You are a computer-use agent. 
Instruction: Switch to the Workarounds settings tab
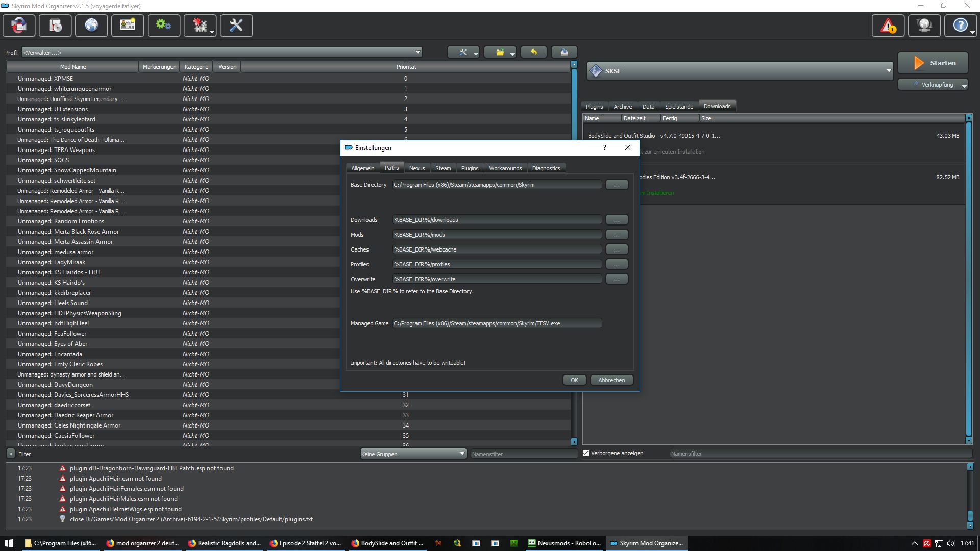point(505,168)
